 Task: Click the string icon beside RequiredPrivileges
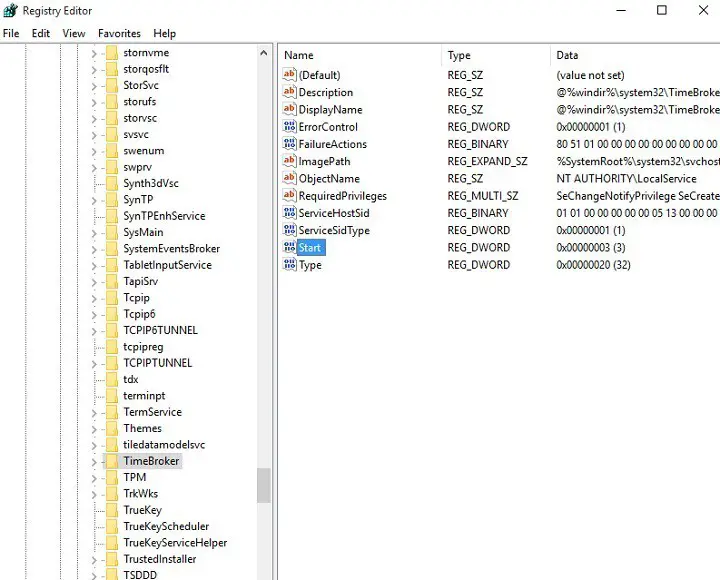289,196
